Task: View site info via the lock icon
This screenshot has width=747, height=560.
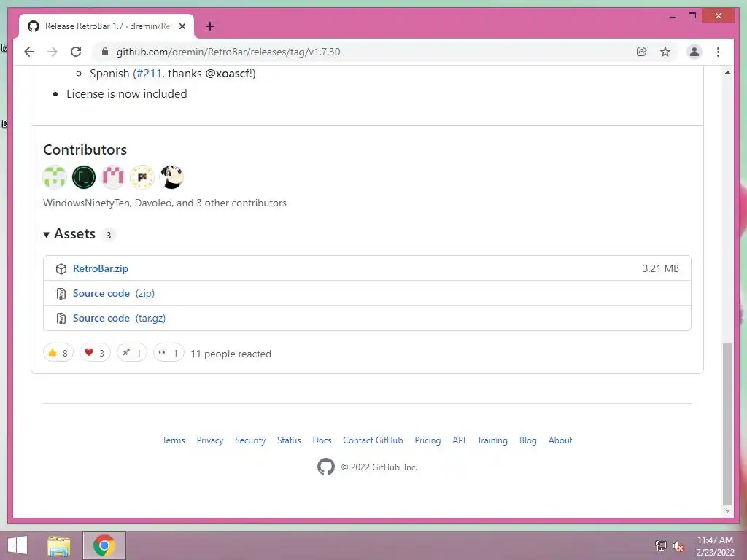Action: [105, 52]
